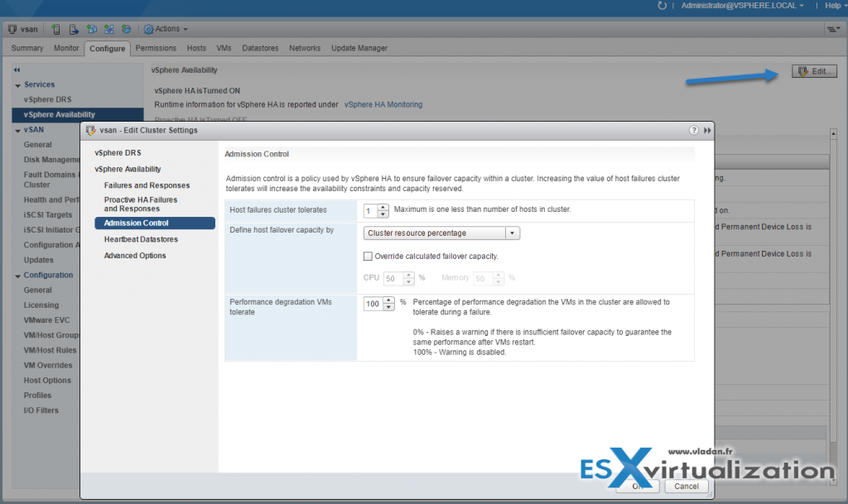Click the New Resource Pool toolbar icon

(126, 29)
